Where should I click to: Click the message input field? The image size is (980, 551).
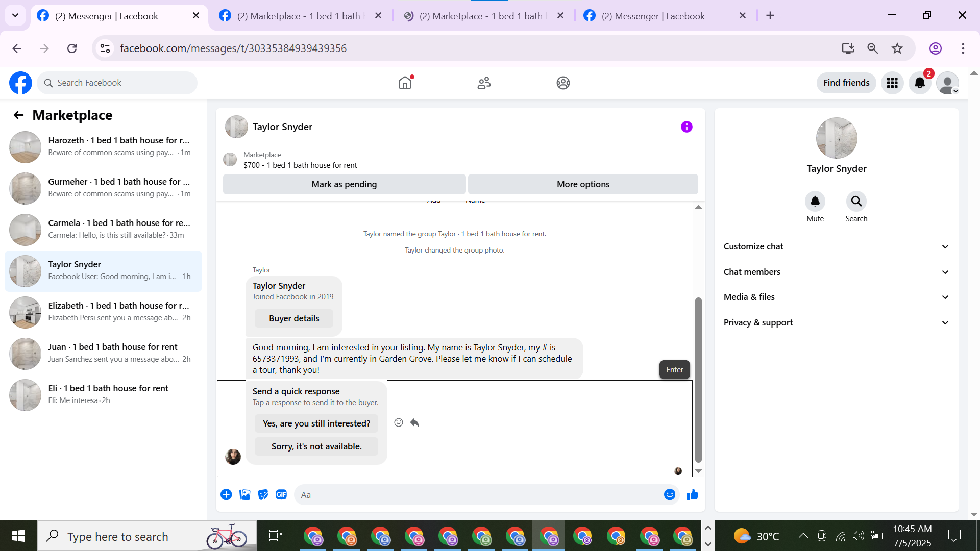[x=480, y=494]
